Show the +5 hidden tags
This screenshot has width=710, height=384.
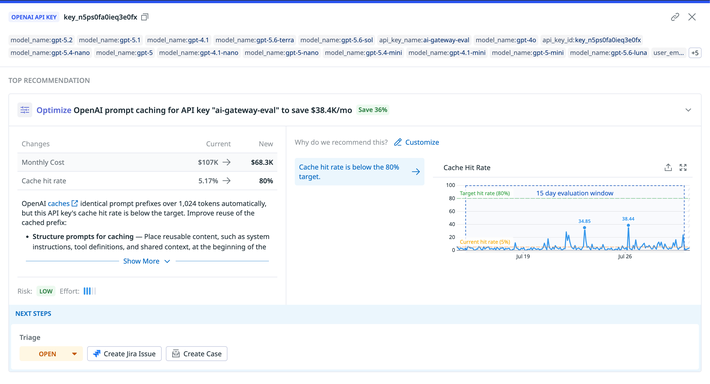coord(695,53)
